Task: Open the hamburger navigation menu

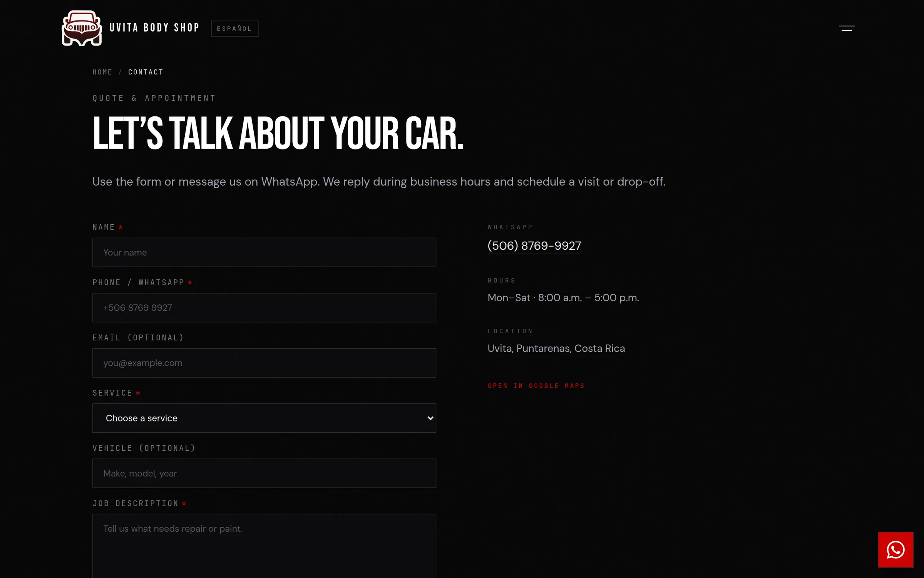Action: [x=847, y=28]
